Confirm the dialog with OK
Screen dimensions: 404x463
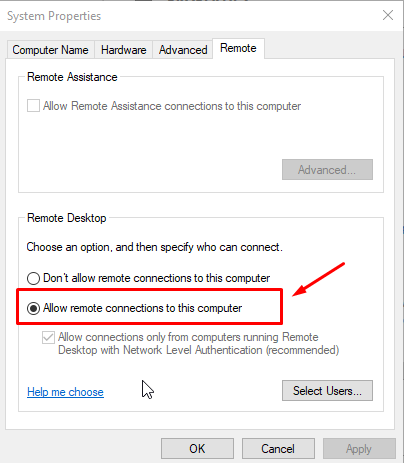(x=197, y=449)
